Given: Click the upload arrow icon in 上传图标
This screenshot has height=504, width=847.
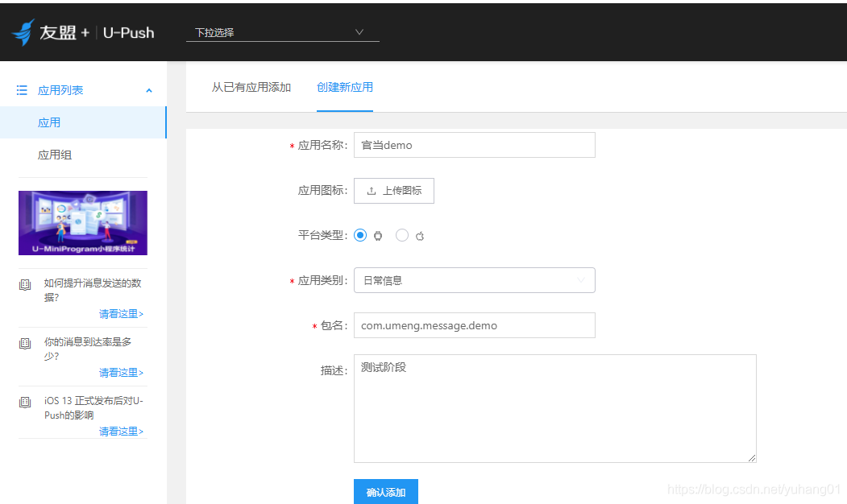Looking at the screenshot, I should 371,191.
